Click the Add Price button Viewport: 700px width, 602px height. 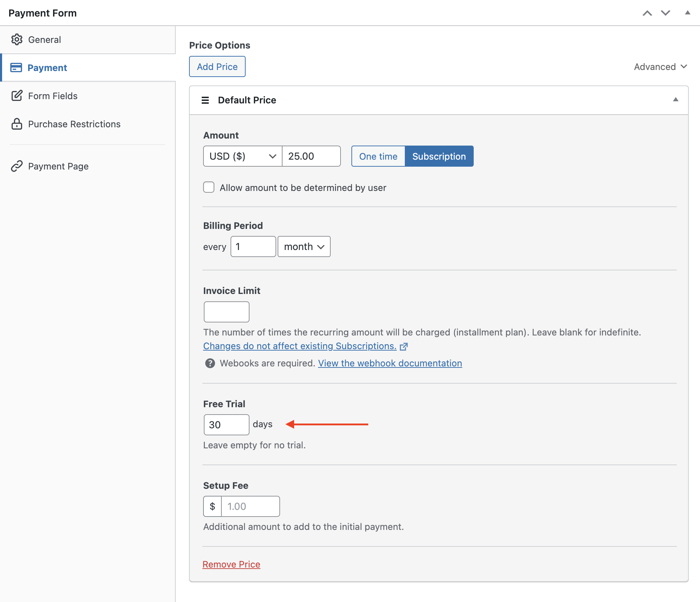click(x=217, y=66)
